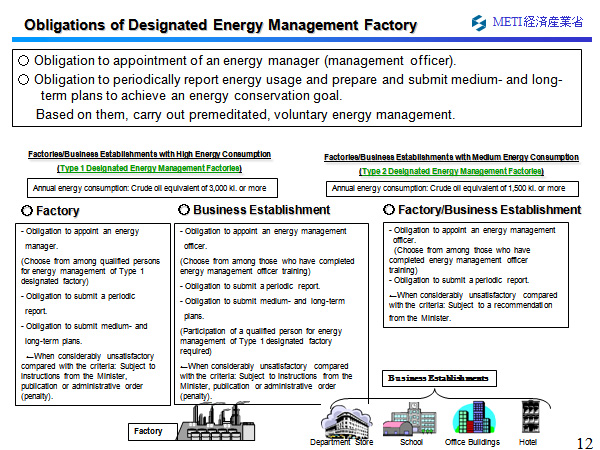The height and width of the screenshot is (450, 600).
Task: Open Type 2 Designated Energy Management Factories link
Action: pos(451,172)
